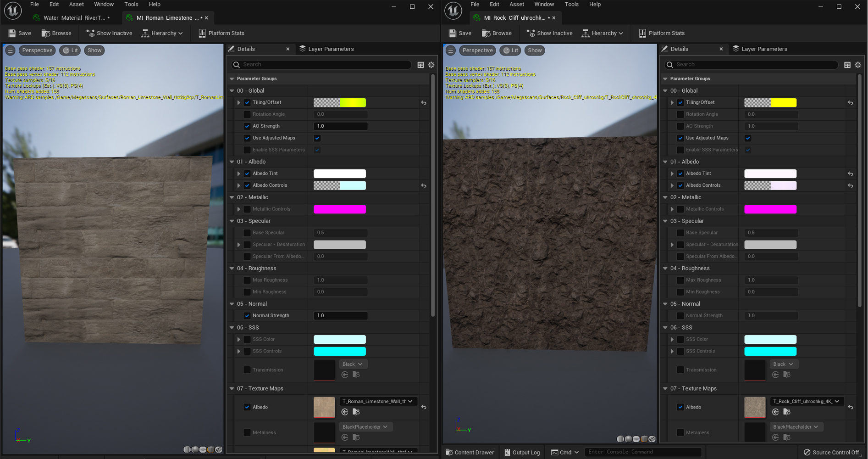
Task: Open T_Roman_Limestone_Wall albedo texture dropdown
Action: 378,402
